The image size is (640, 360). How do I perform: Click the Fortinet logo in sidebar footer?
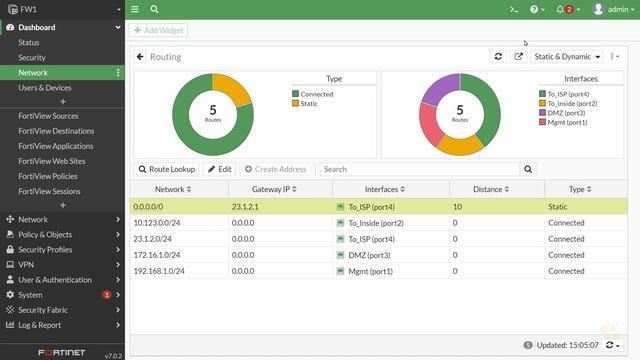(x=62, y=352)
